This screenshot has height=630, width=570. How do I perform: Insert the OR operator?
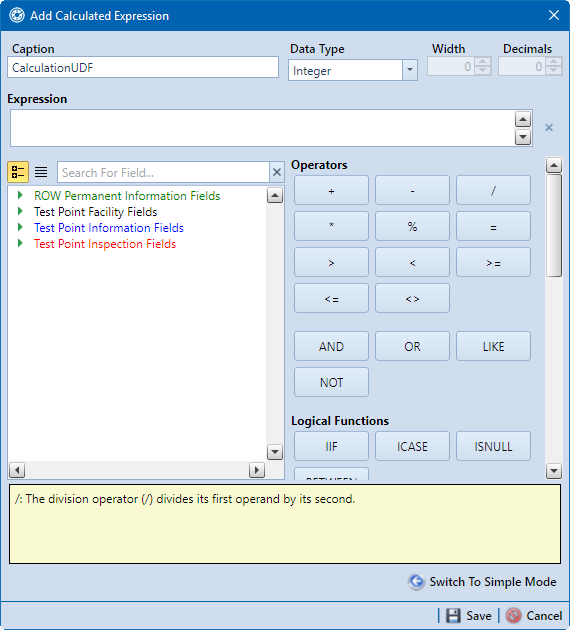click(x=412, y=346)
